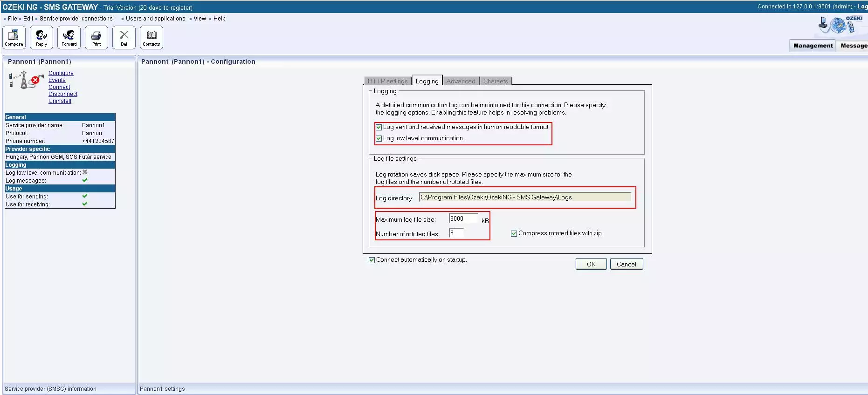Click the Configure link
Screen dimensions: 868x395
[61, 73]
